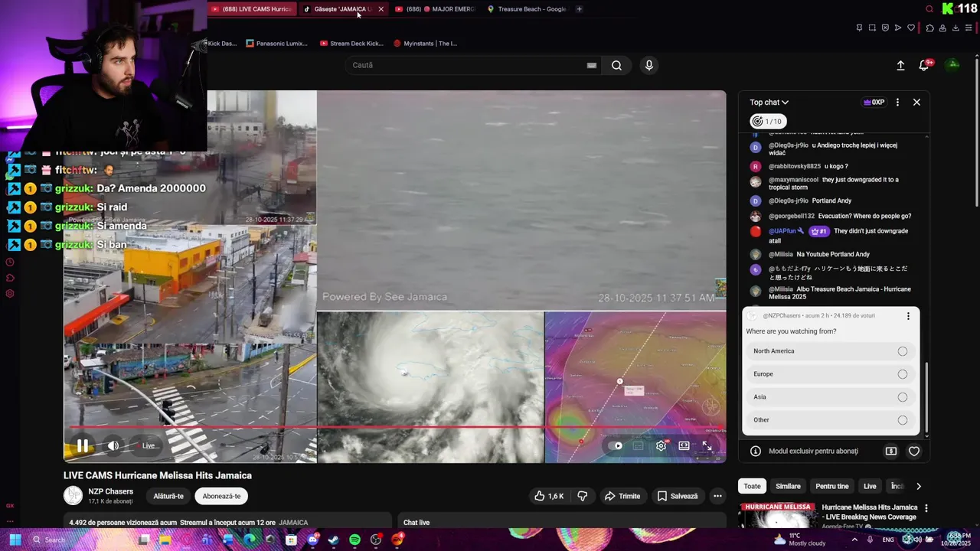
Task: Open the browser easy setup menu
Action: (969, 28)
